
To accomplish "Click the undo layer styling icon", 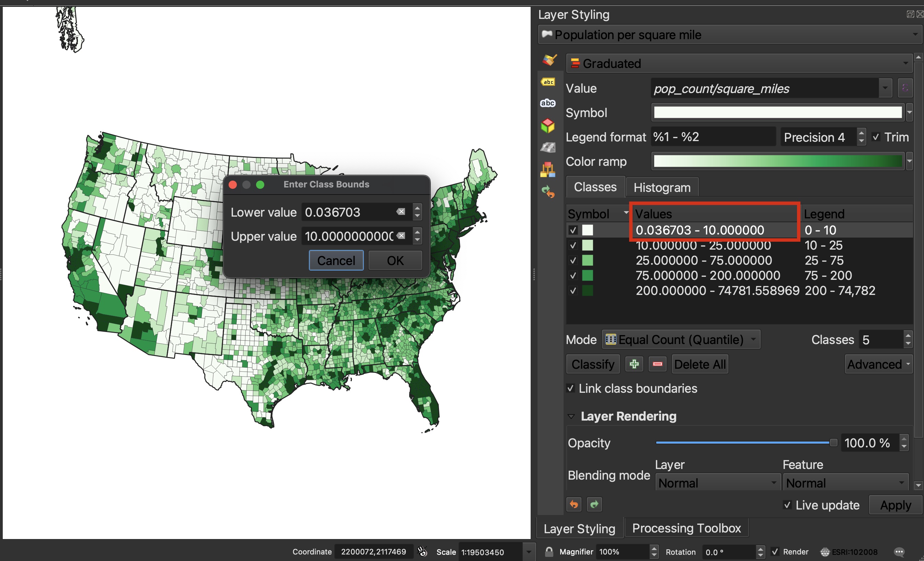I will click(574, 504).
